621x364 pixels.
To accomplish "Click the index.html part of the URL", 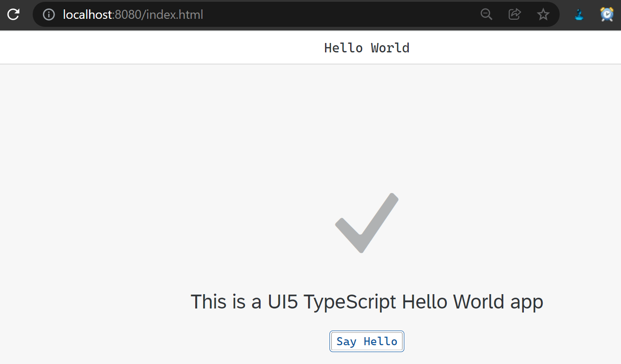I will 175,15.
